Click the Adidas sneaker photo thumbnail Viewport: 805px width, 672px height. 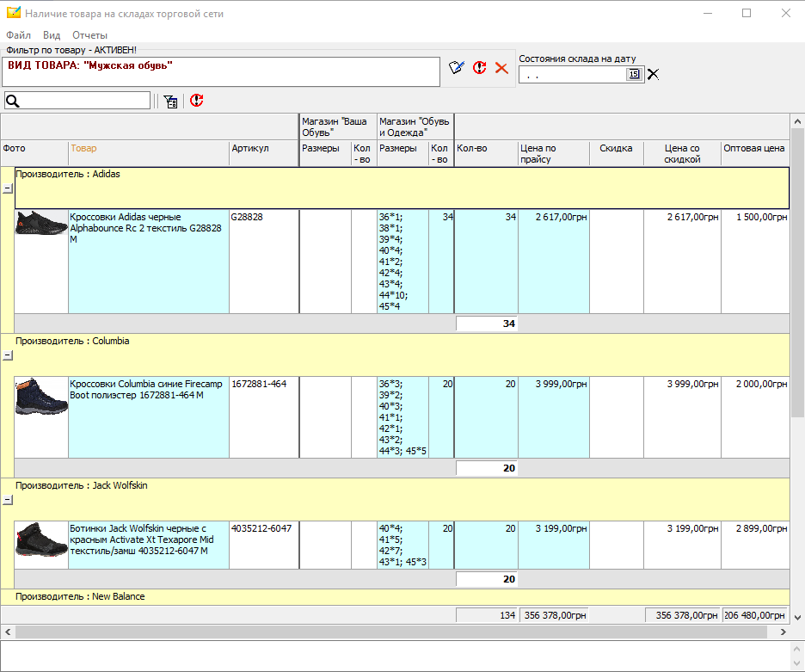[x=41, y=224]
